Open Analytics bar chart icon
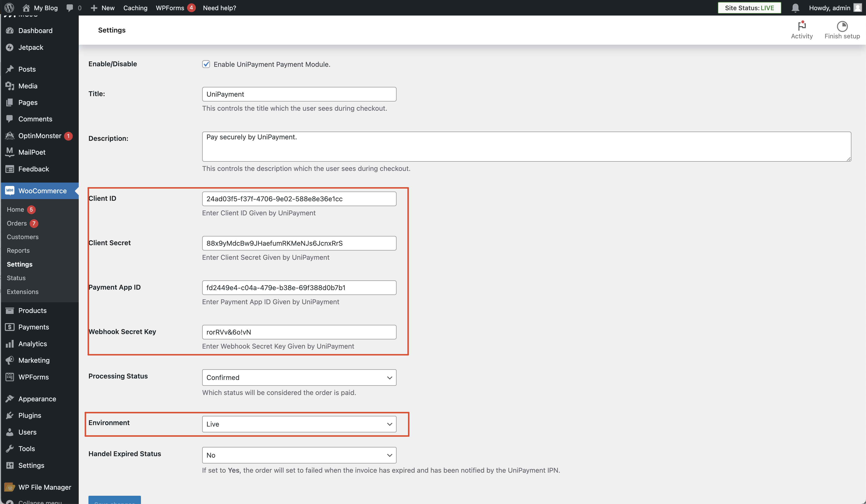Screen dimensions: 866x504 (10, 344)
